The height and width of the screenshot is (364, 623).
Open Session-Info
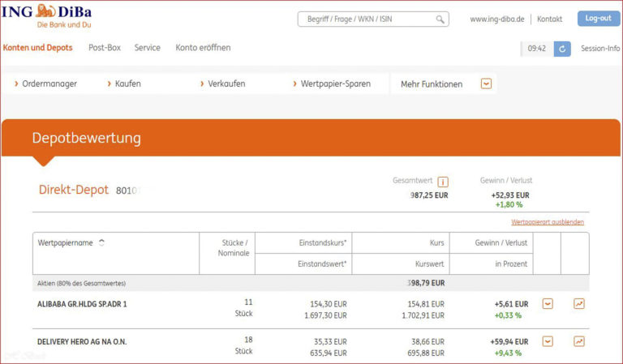[600, 49]
